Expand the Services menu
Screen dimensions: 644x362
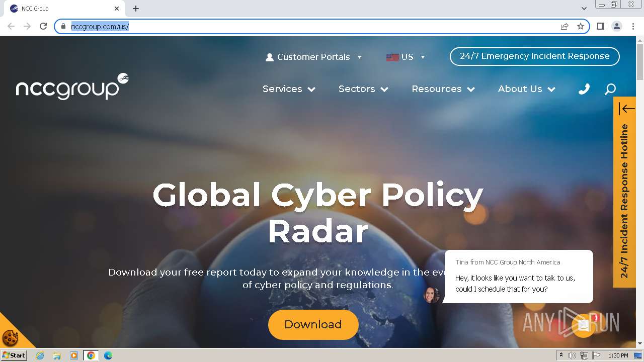click(x=289, y=89)
